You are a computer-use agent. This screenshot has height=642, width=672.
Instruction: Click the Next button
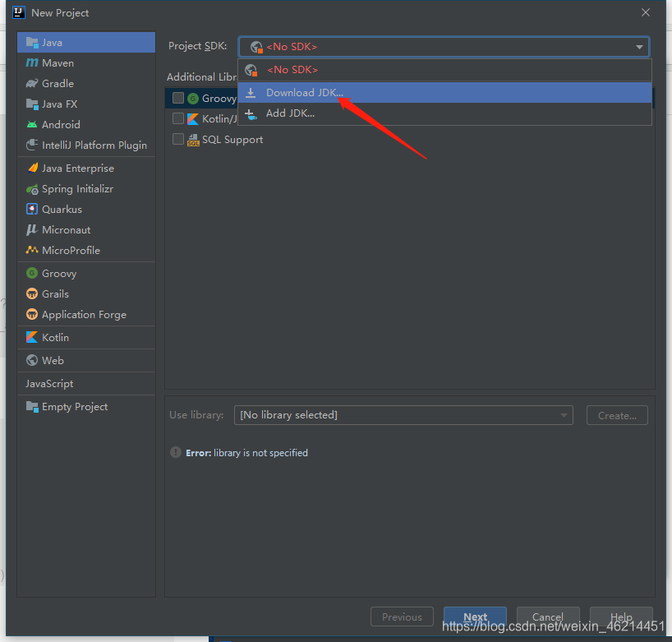[475, 617]
